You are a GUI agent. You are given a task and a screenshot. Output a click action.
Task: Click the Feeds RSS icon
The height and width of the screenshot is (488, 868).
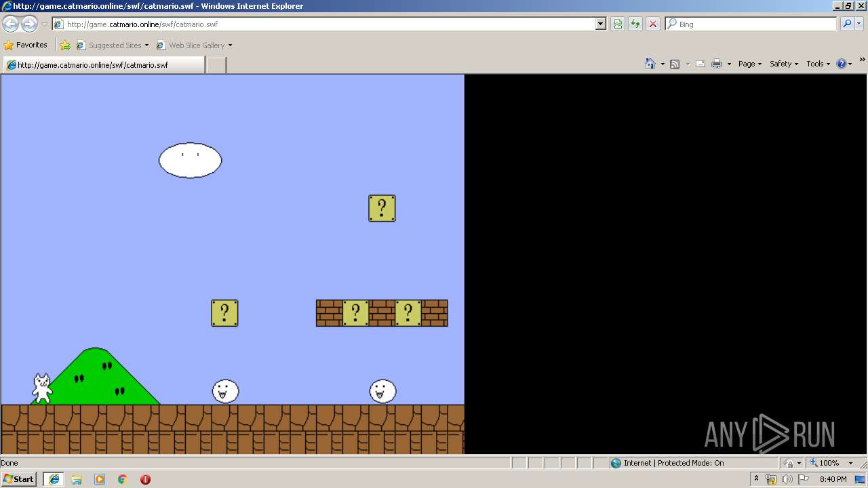(675, 64)
